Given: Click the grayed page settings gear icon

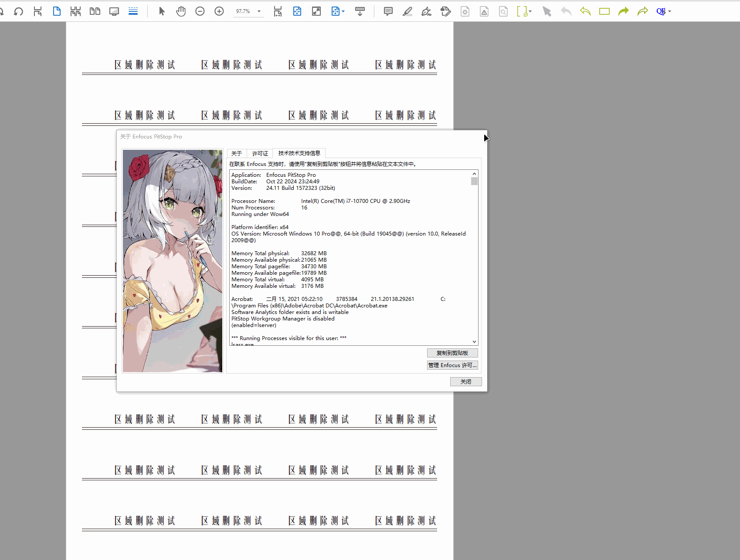Looking at the screenshot, I should (x=465, y=11).
